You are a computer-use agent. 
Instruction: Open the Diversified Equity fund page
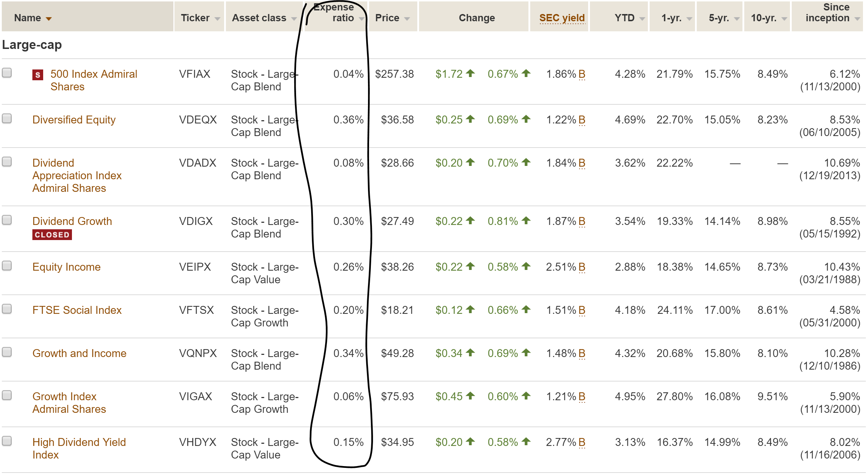[74, 119]
